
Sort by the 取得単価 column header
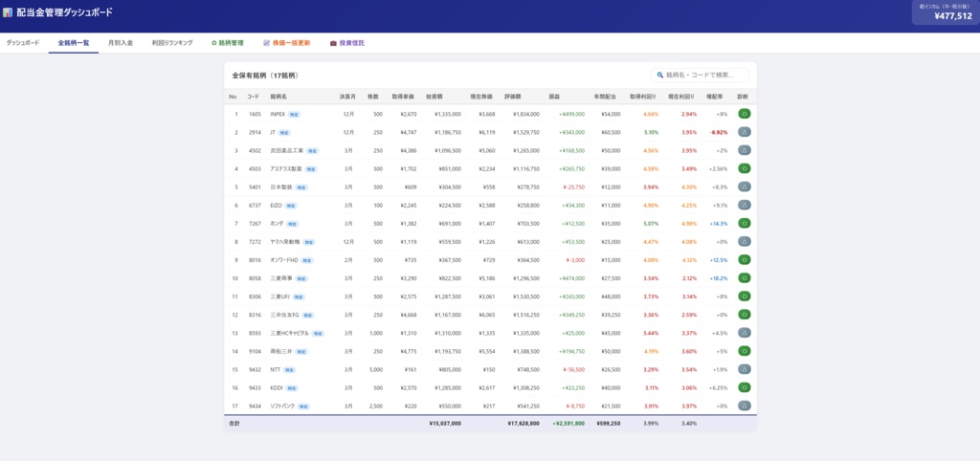pyautogui.click(x=404, y=97)
